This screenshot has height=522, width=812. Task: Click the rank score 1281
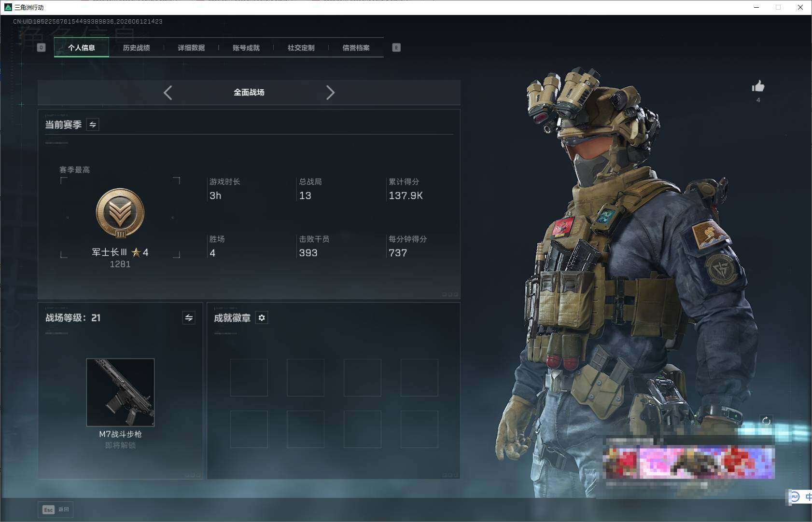120,264
